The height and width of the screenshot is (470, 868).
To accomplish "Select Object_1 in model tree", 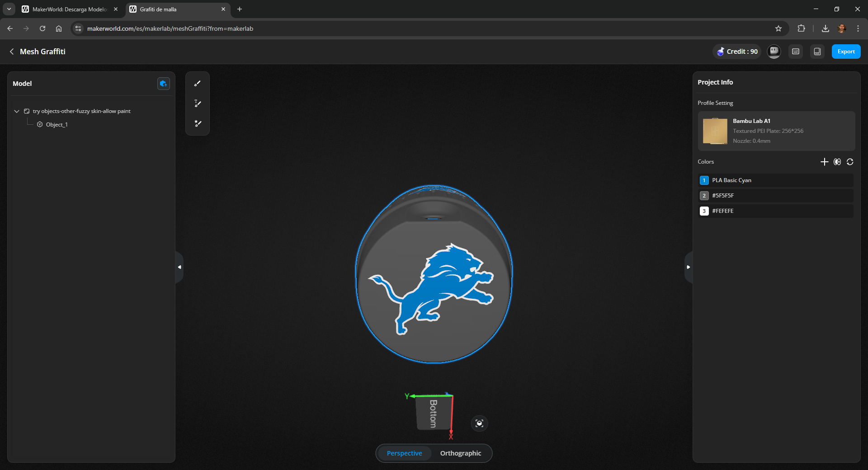I will click(x=57, y=125).
